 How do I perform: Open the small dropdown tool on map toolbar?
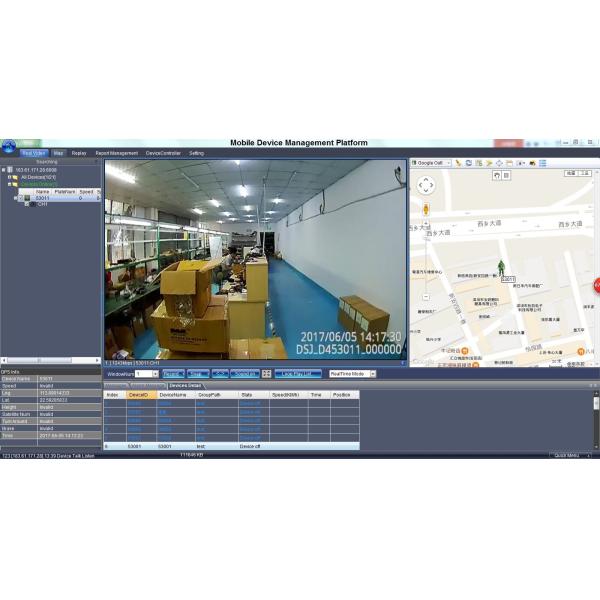(x=521, y=163)
